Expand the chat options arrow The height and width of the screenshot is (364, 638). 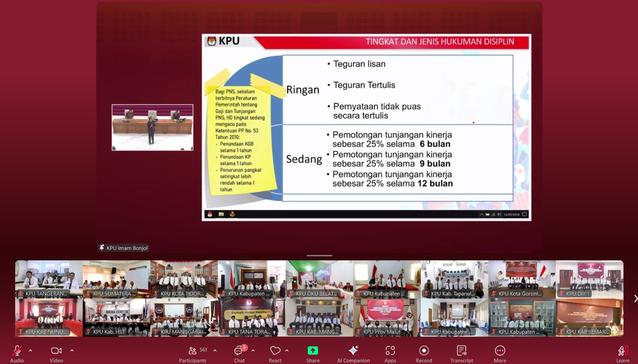(x=253, y=350)
